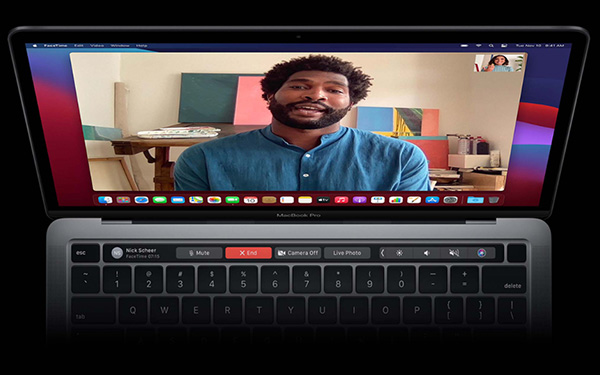Tap brightness control on Touch Bar
The width and height of the screenshot is (600, 375).
[x=399, y=253]
